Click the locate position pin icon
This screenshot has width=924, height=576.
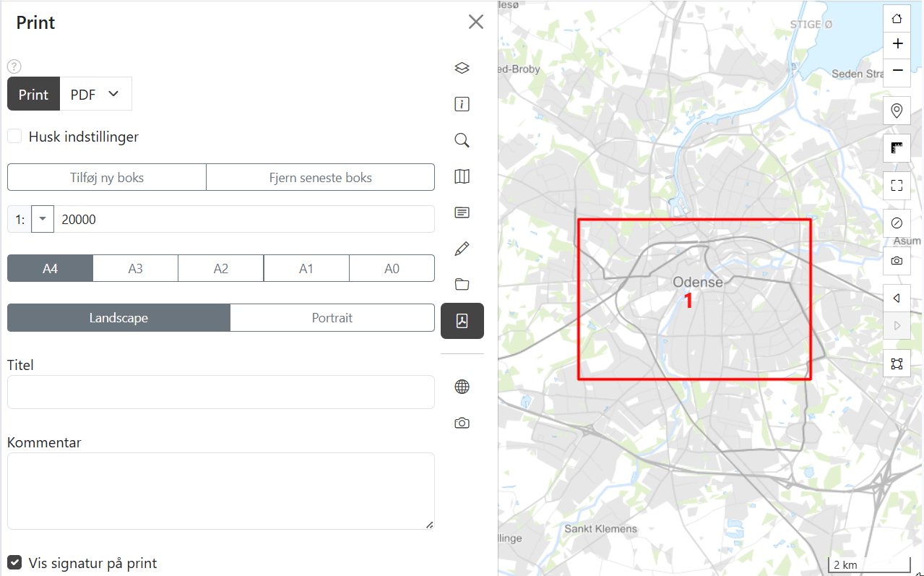(897, 111)
